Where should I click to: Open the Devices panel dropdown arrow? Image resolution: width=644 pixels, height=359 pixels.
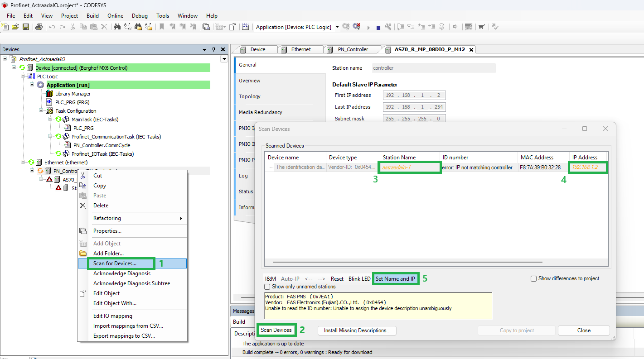204,49
